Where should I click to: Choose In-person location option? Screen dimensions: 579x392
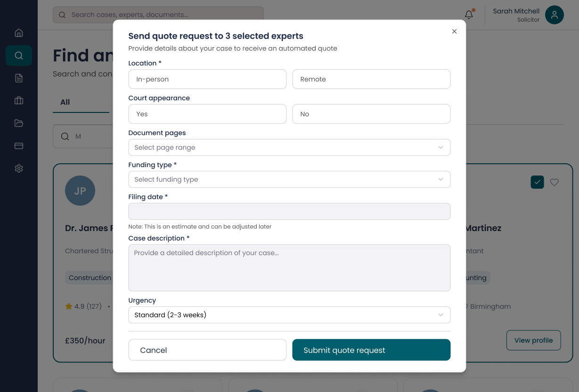coord(207,79)
